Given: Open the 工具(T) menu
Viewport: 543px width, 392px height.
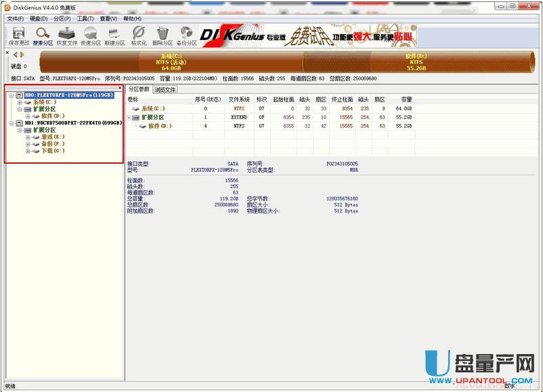Looking at the screenshot, I should 85,18.
